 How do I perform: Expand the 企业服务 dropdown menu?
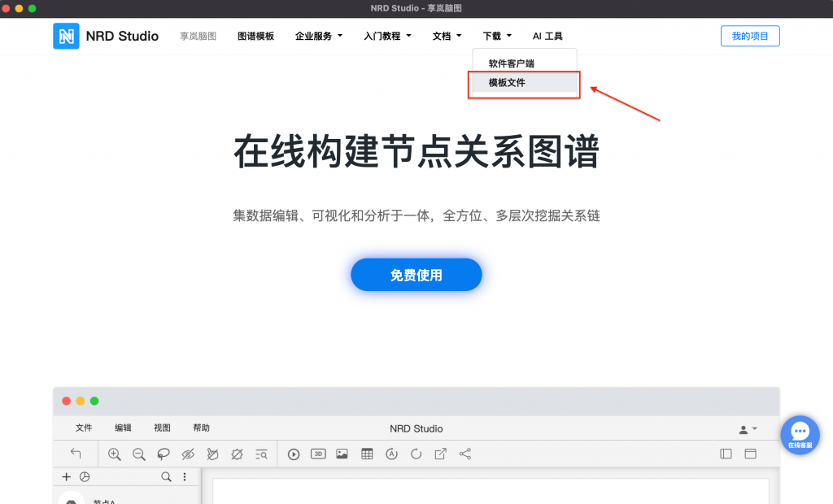(318, 36)
